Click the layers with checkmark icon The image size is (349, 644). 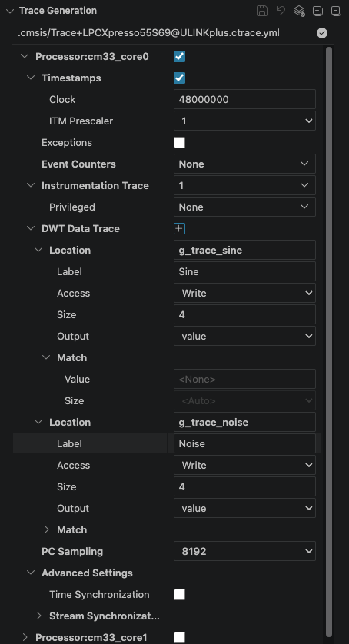pyautogui.click(x=299, y=11)
